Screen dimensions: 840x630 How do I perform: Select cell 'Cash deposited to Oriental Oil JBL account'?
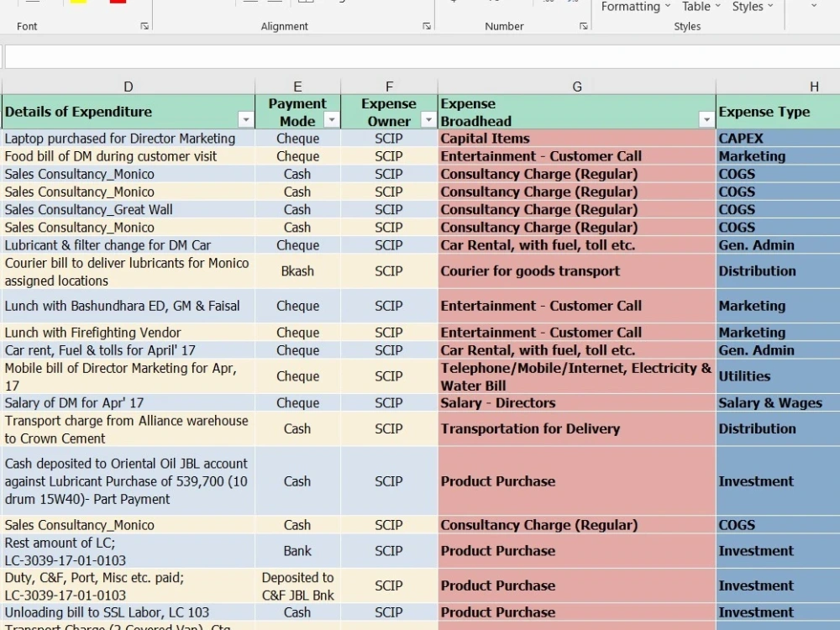click(128, 481)
